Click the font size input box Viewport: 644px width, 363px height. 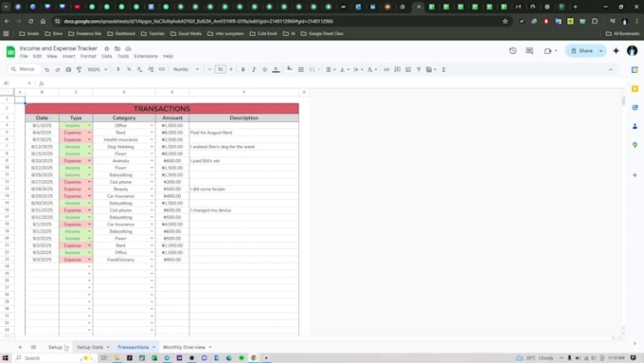pyautogui.click(x=220, y=69)
